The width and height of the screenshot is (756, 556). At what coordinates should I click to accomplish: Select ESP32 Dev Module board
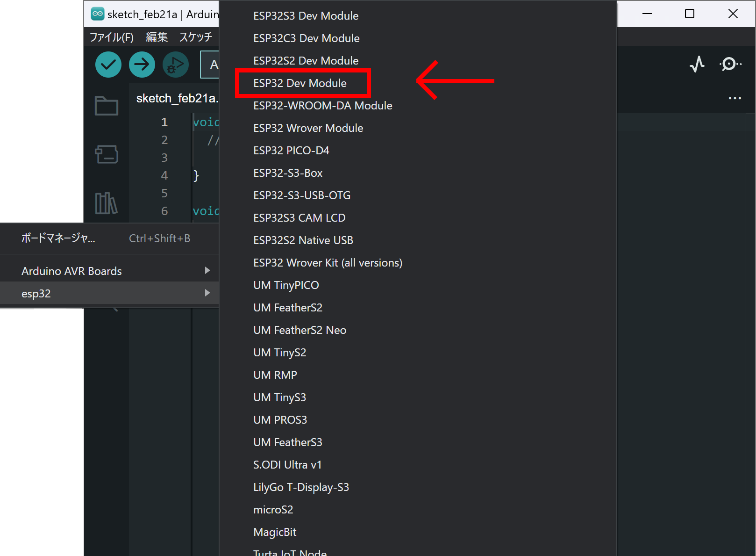tap(300, 83)
